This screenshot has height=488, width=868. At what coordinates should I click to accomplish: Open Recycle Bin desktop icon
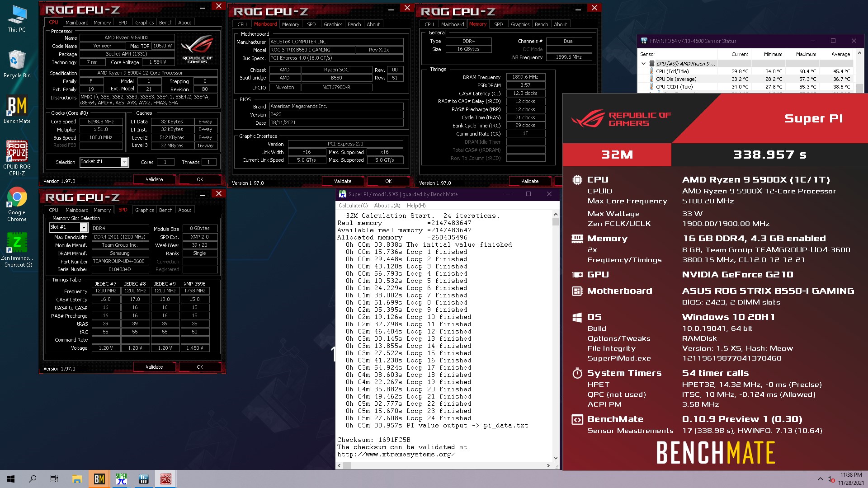tap(17, 64)
